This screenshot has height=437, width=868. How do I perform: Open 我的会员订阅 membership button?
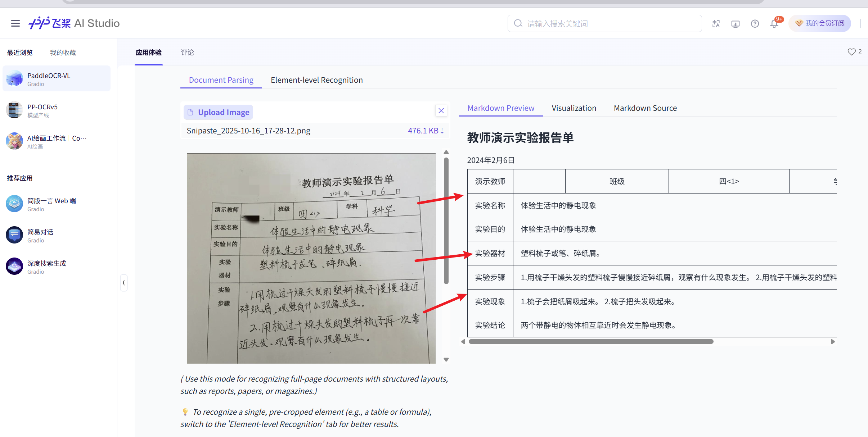click(x=820, y=23)
